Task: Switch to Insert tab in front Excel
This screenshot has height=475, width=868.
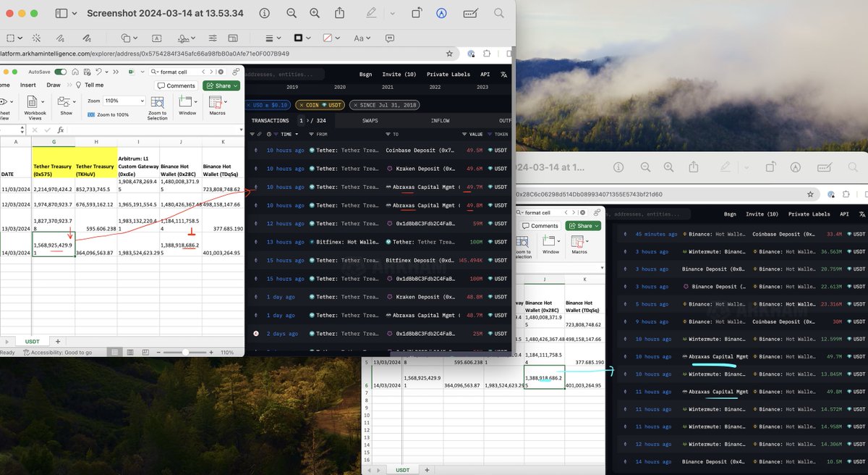Action: (27, 85)
